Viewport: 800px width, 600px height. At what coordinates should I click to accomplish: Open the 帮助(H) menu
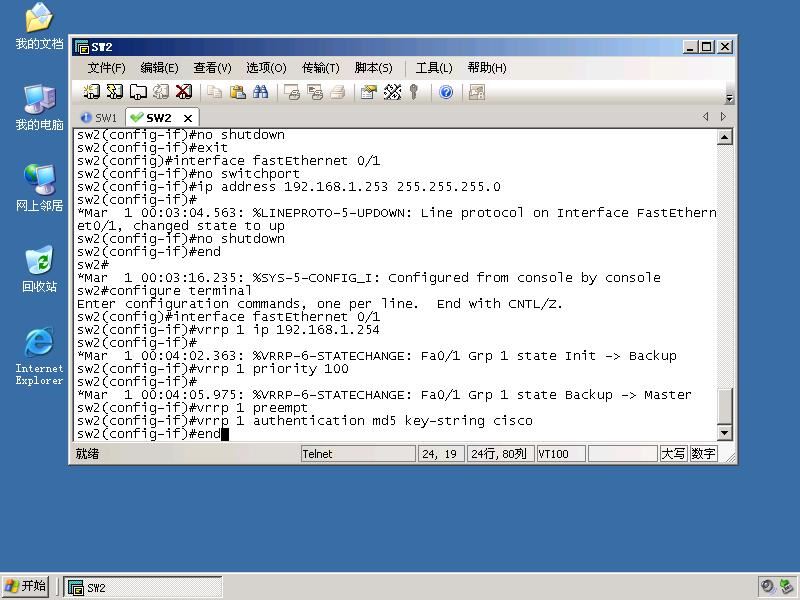click(x=487, y=68)
